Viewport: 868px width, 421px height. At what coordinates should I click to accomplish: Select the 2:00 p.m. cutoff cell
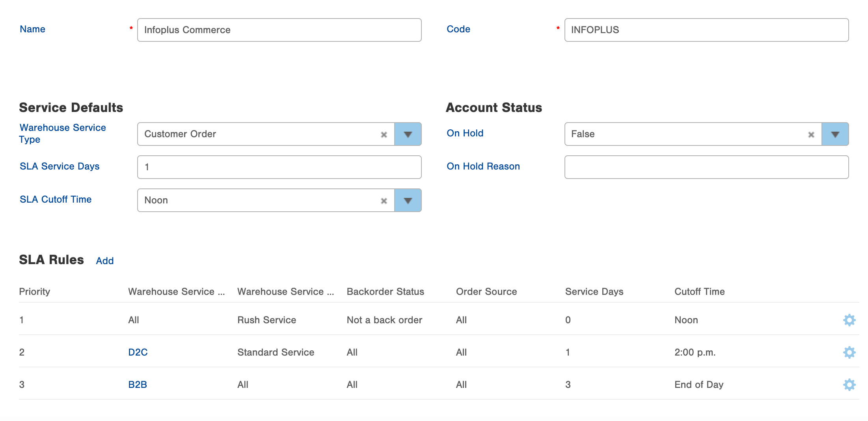pos(695,352)
